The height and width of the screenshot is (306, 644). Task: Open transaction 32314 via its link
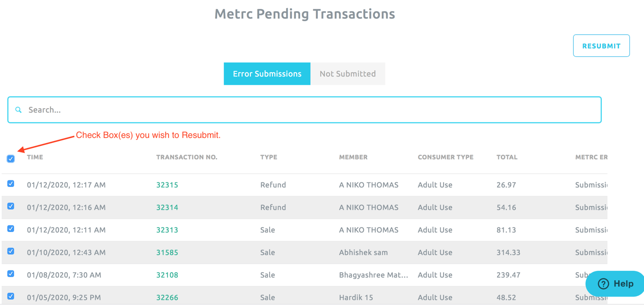point(167,207)
